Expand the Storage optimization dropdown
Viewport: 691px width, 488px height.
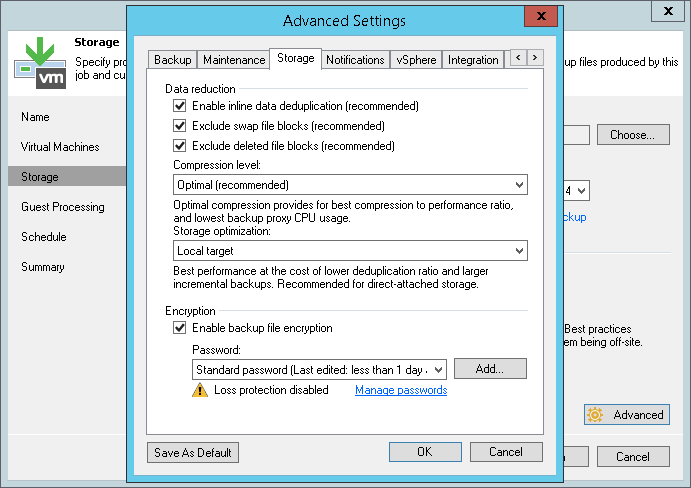click(x=350, y=251)
